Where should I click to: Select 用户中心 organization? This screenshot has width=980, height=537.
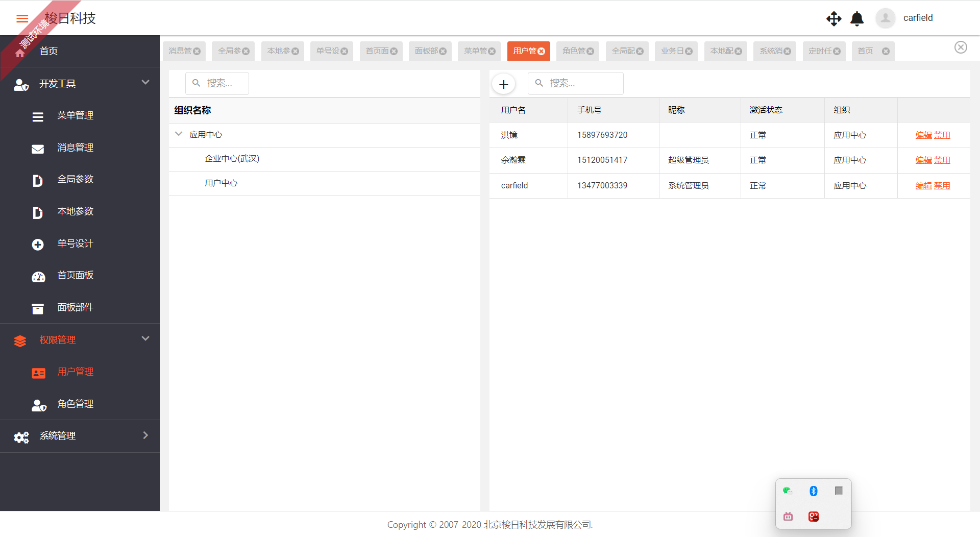coord(221,183)
